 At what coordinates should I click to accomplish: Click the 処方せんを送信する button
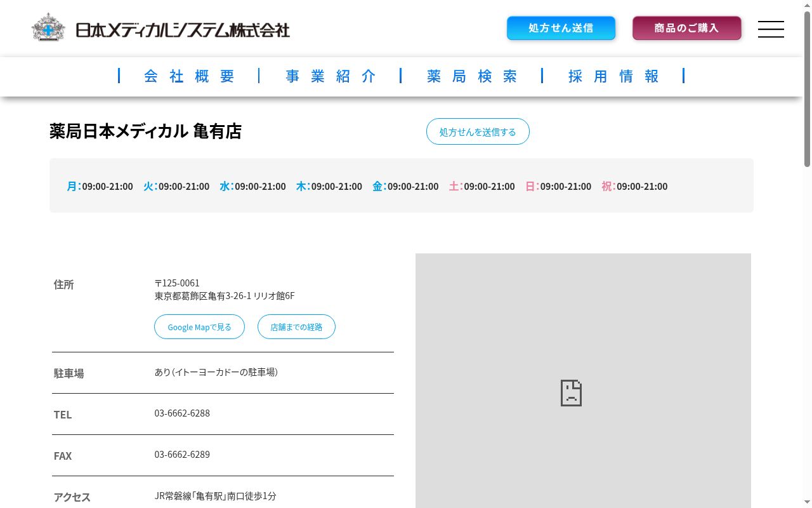pyautogui.click(x=478, y=131)
